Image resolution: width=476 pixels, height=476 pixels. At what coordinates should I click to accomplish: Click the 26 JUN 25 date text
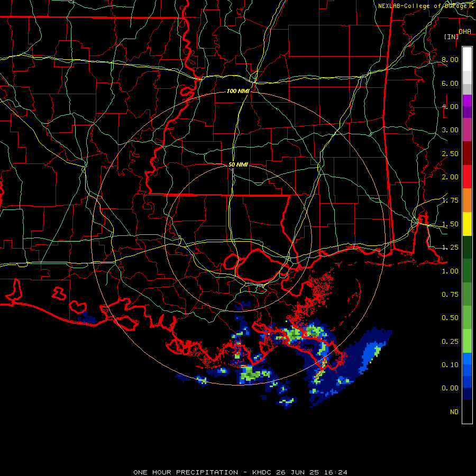(297, 472)
